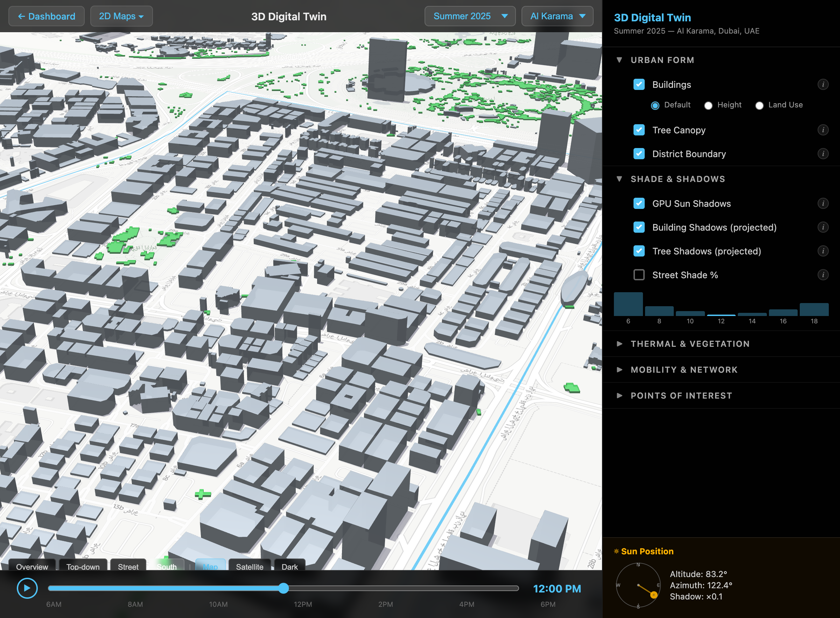This screenshot has width=840, height=618.
Task: Switch to the Overview camera view
Action: [32, 565]
